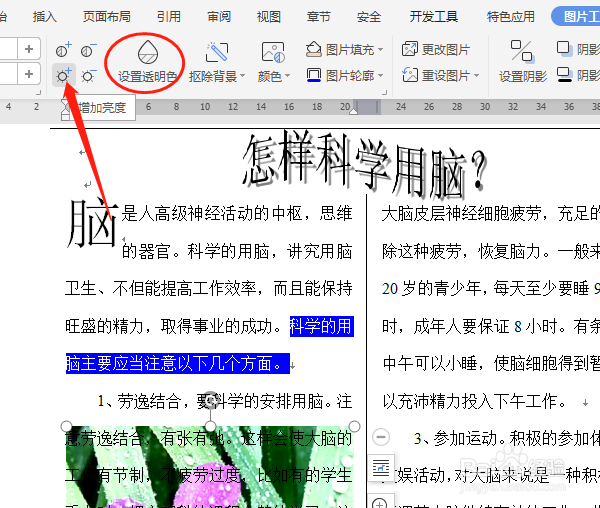Click the lower plus stepper button
600x508 pixels.
(x=29, y=74)
